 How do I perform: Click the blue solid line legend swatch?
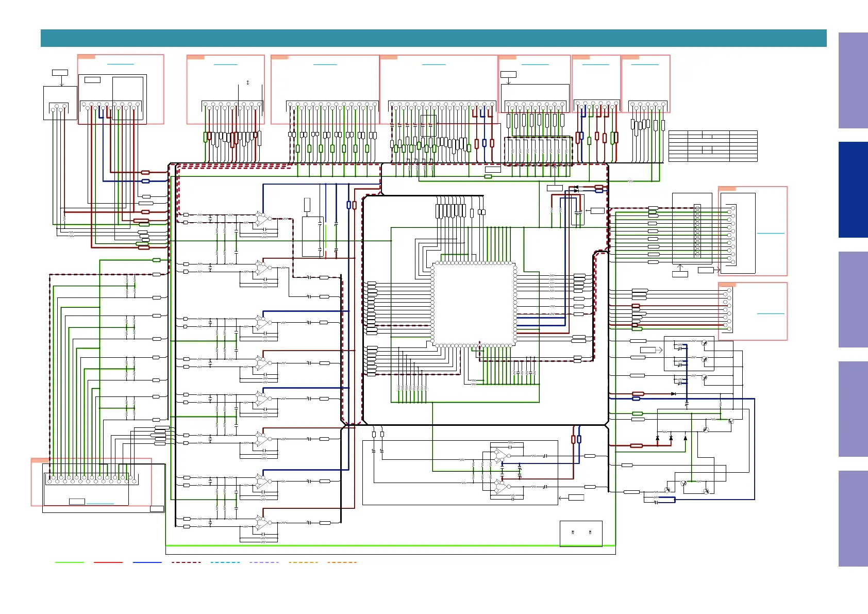coord(147,562)
